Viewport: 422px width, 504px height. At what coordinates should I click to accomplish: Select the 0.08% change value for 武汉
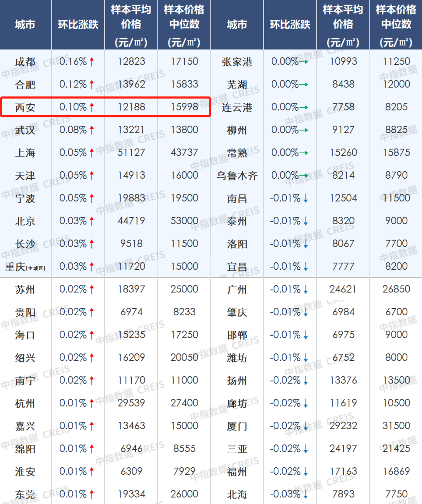pos(73,130)
